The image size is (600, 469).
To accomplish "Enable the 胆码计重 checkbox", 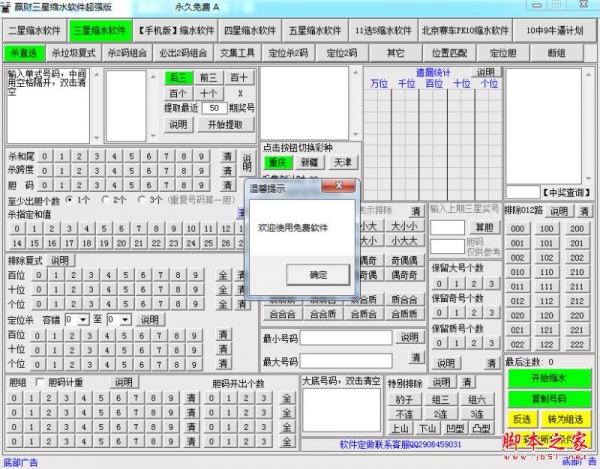I will (40, 382).
